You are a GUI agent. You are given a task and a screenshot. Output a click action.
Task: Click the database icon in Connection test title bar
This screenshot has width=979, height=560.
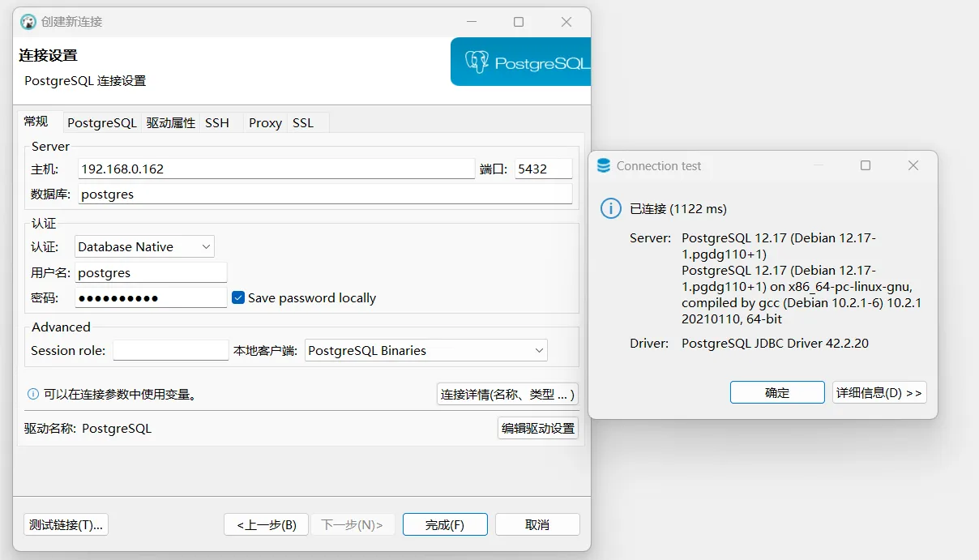pos(602,165)
